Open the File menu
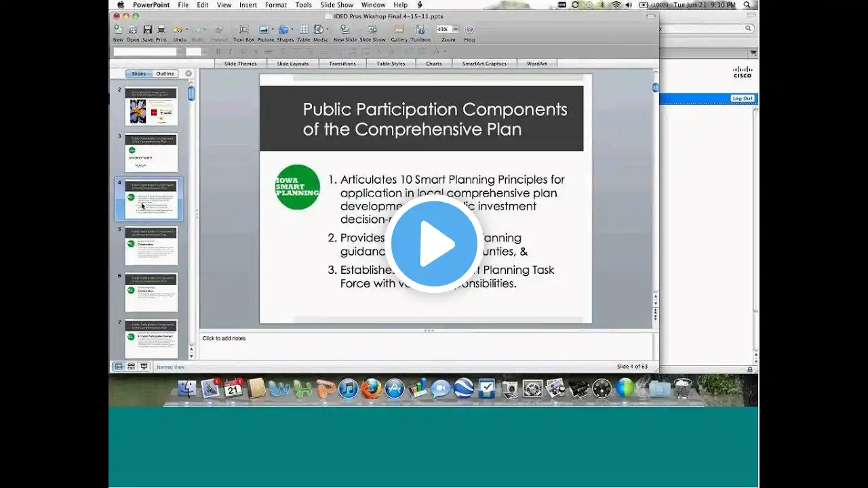 [x=183, y=5]
